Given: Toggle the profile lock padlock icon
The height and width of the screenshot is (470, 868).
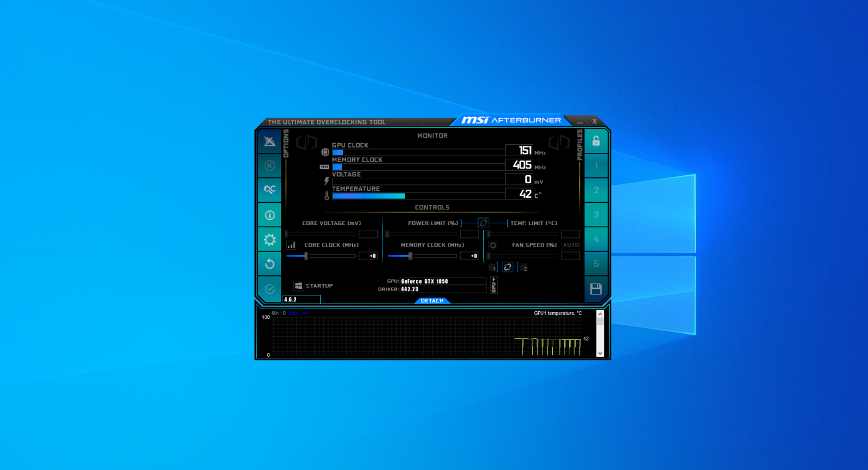Looking at the screenshot, I should 596,141.
